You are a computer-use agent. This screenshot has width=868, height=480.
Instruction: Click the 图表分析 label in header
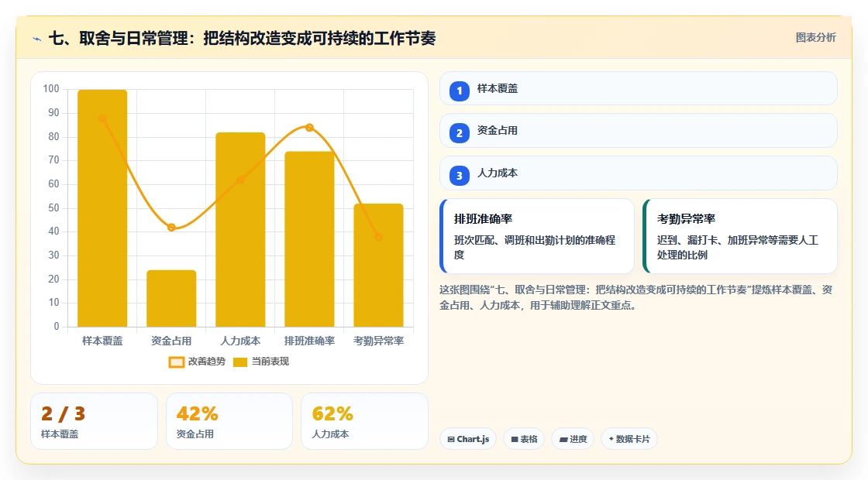coord(815,38)
